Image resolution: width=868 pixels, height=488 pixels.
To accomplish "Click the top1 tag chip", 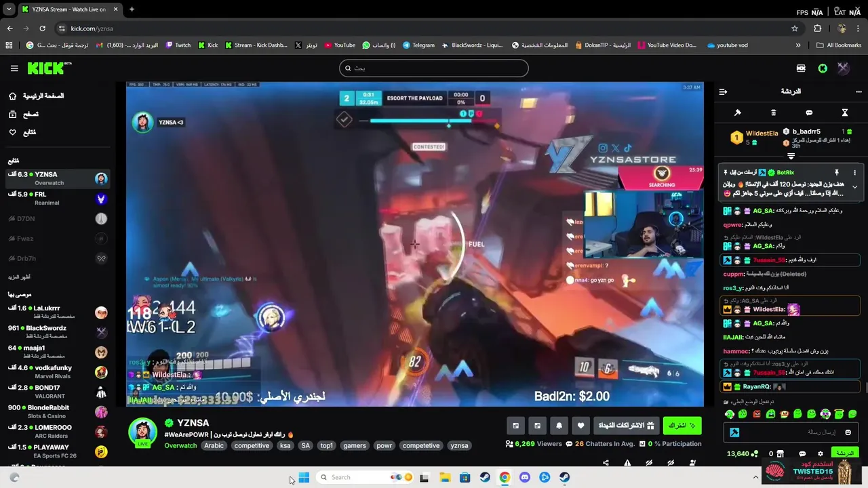I will 327,446.
